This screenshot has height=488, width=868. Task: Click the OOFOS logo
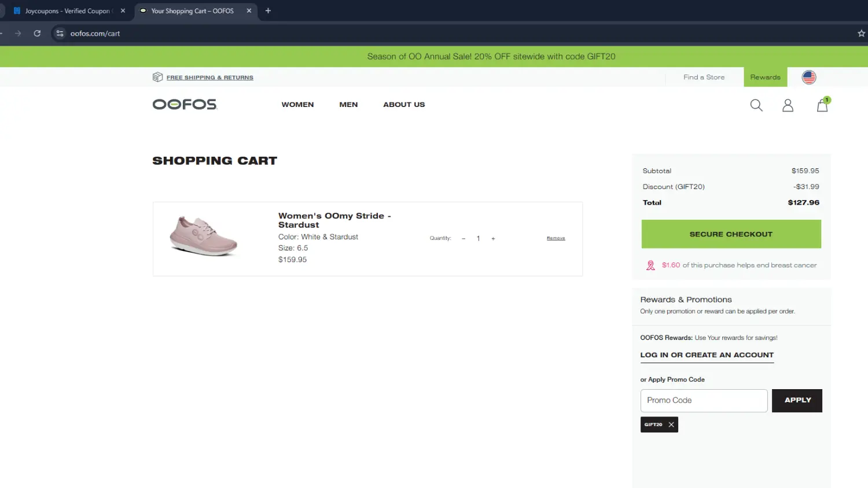click(x=185, y=105)
